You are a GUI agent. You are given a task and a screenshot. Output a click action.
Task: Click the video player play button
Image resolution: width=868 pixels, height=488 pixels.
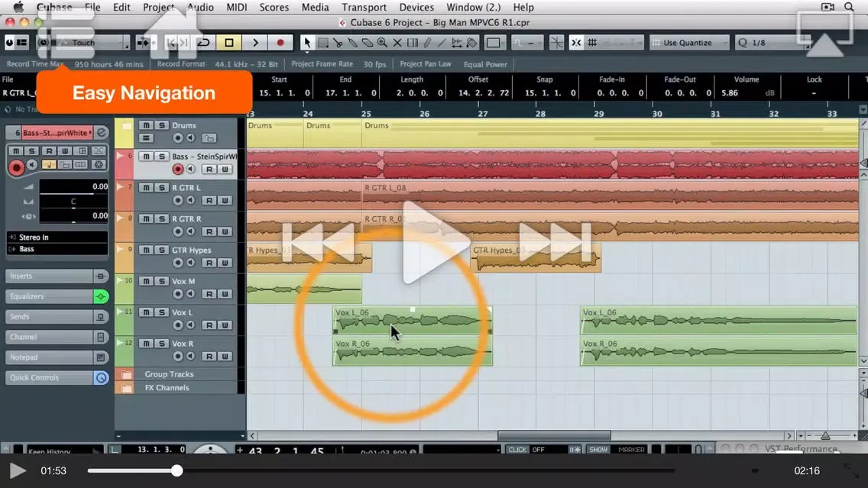pyautogui.click(x=17, y=471)
